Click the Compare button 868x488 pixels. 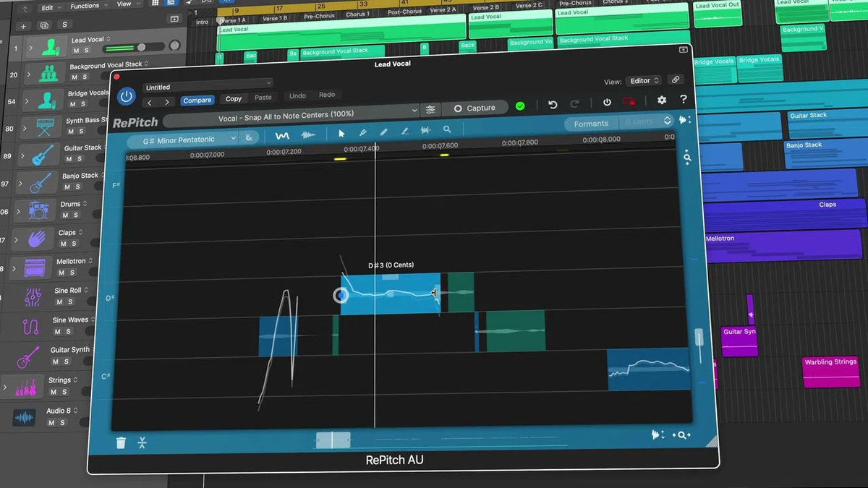tap(197, 100)
